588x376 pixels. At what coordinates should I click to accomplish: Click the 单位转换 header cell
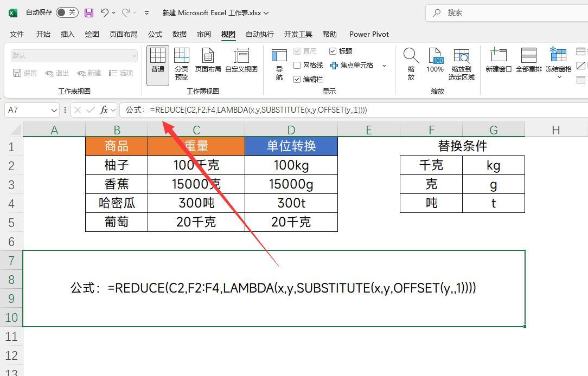click(291, 146)
